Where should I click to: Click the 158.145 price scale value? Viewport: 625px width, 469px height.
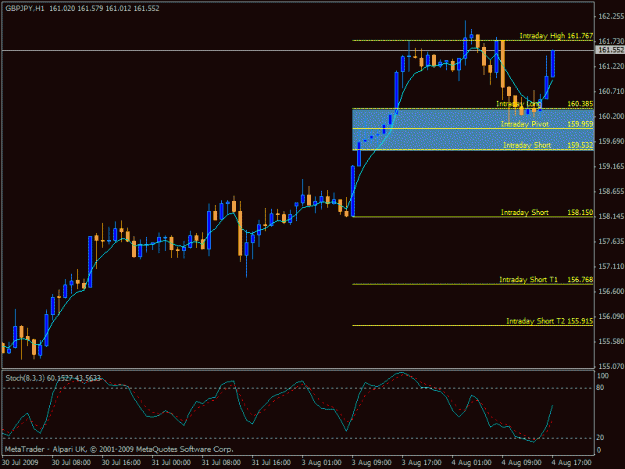[611, 216]
